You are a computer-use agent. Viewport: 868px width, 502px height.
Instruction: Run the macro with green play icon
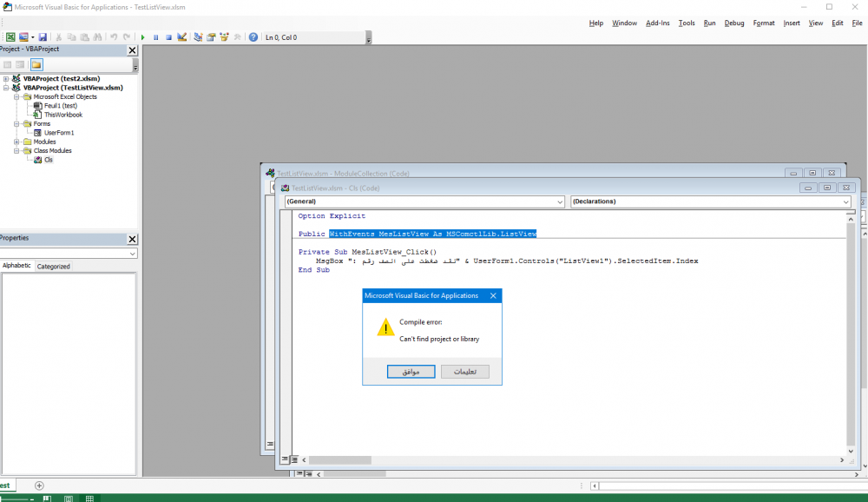[x=143, y=37]
